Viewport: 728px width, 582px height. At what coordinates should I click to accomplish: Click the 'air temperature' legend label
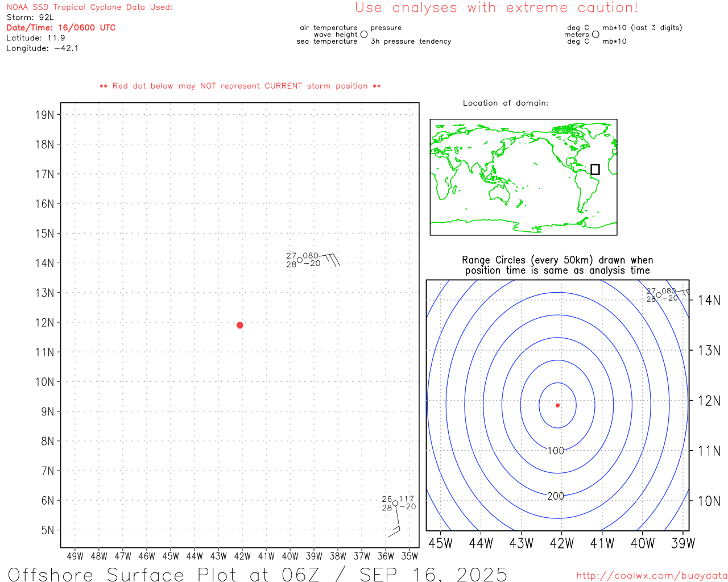[x=329, y=28]
